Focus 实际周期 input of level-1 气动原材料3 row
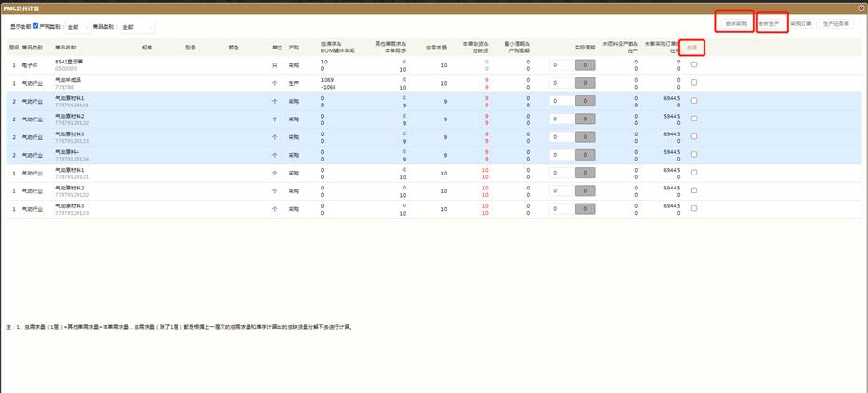868x393 pixels. (562, 209)
